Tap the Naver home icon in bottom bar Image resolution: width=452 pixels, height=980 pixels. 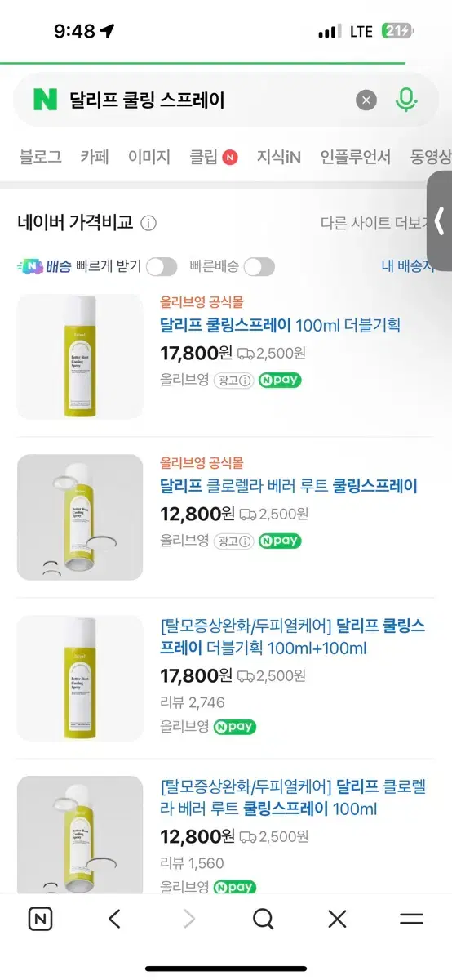coord(40,920)
